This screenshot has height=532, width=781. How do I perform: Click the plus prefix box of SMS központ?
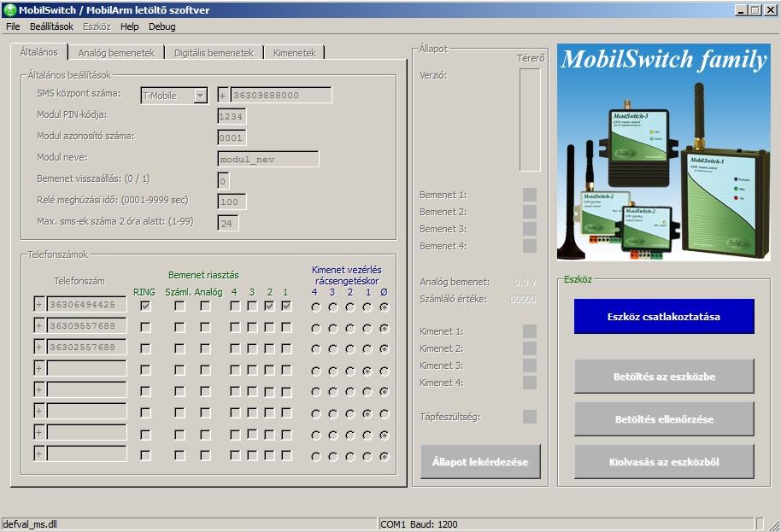pyautogui.click(x=223, y=95)
